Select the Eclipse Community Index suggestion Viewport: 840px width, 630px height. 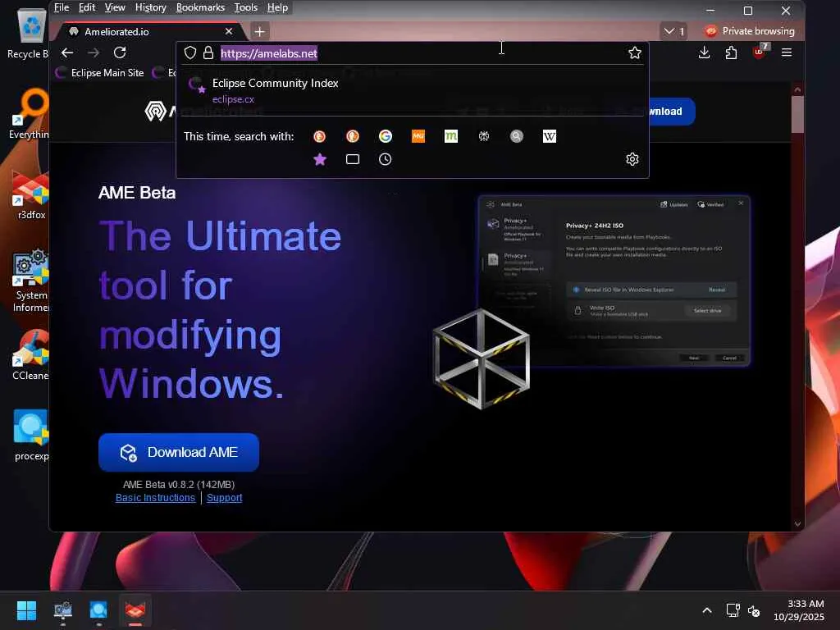point(413,90)
